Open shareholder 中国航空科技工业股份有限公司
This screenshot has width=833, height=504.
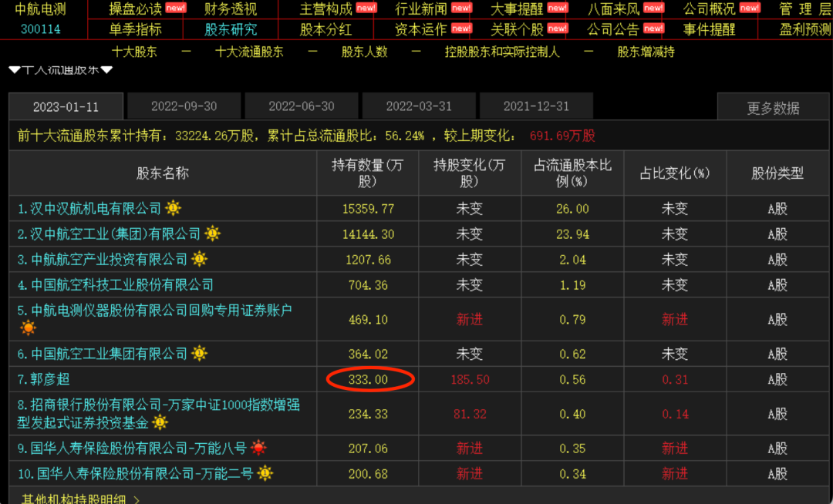(115, 285)
